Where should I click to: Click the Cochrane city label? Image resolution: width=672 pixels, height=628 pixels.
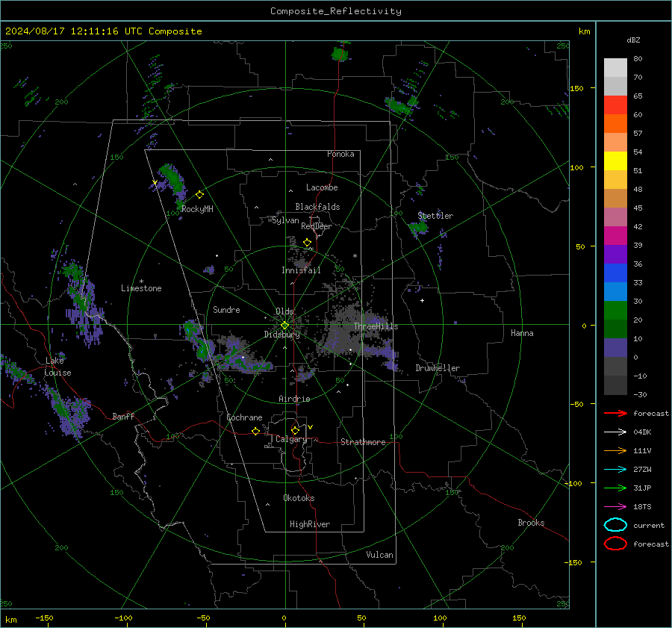[x=244, y=417]
